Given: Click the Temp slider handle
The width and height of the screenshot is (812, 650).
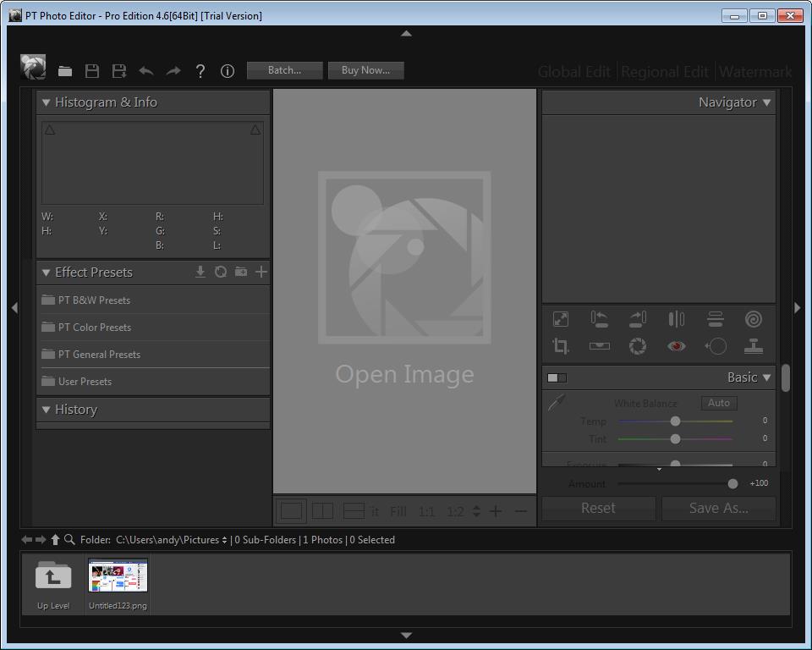Looking at the screenshot, I should tap(675, 421).
